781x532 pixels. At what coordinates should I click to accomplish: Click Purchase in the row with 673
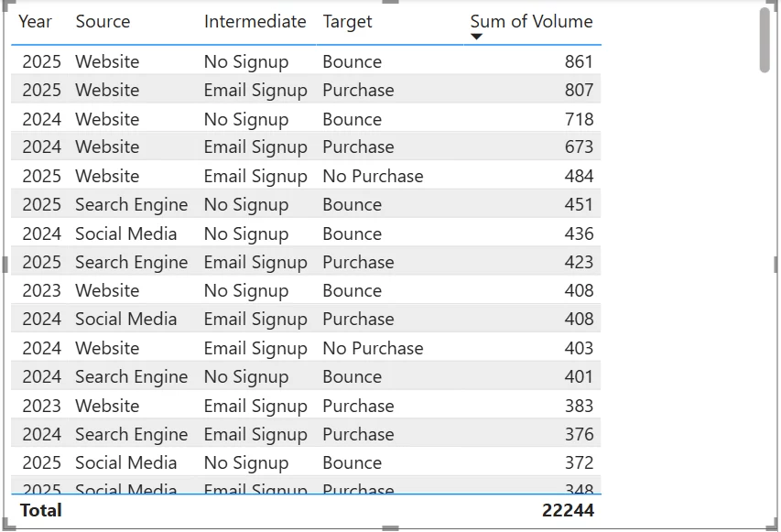tap(358, 147)
